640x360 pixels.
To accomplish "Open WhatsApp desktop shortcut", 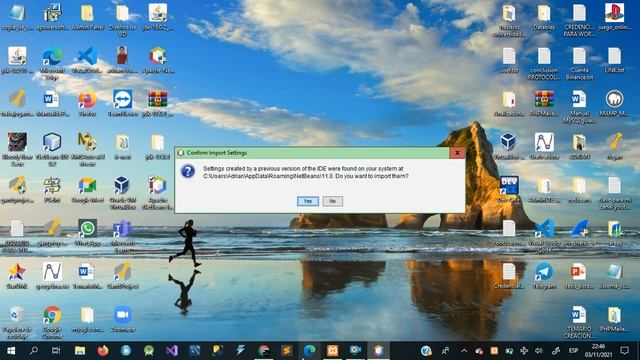I will coord(87,233).
